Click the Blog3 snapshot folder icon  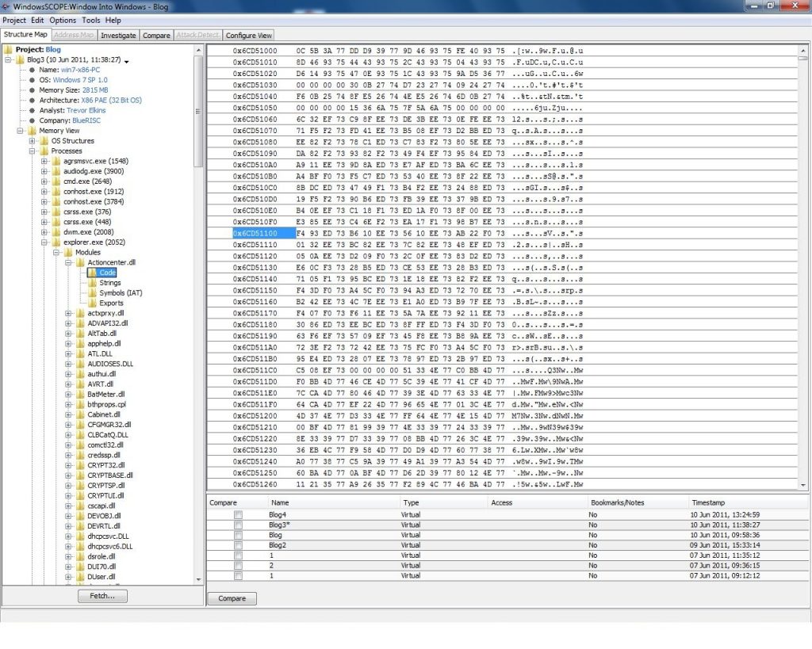tap(20, 59)
